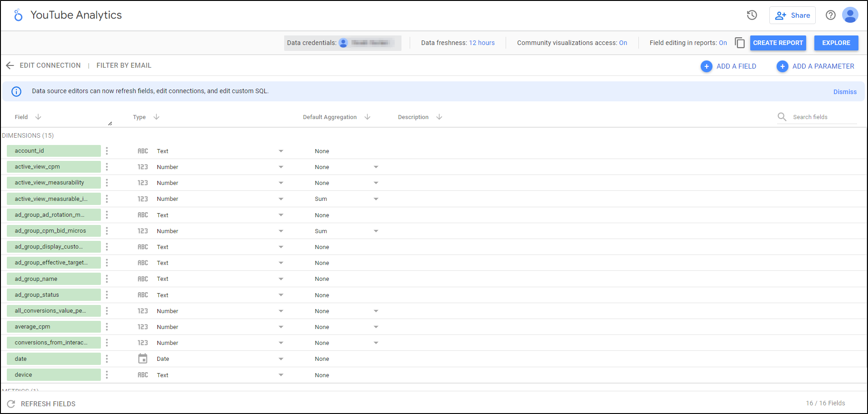Open the ad_group_cpm_bid_micros three-dot menu

[107, 231]
